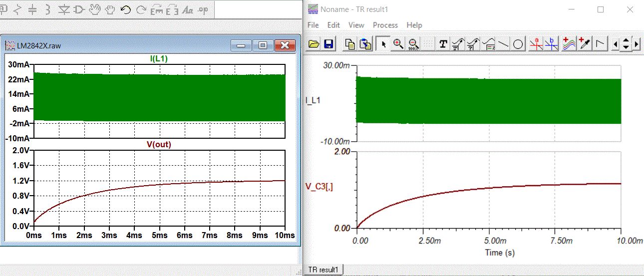Open the Process menu
This screenshot has height=276, width=644.
385,25
